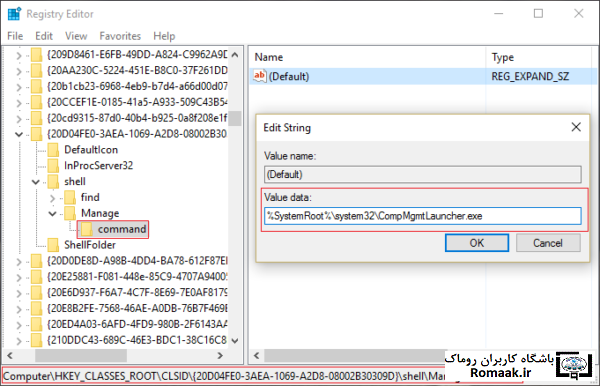Open the Favorites menu
Image resolution: width=600 pixels, height=386 pixels.
click(120, 36)
